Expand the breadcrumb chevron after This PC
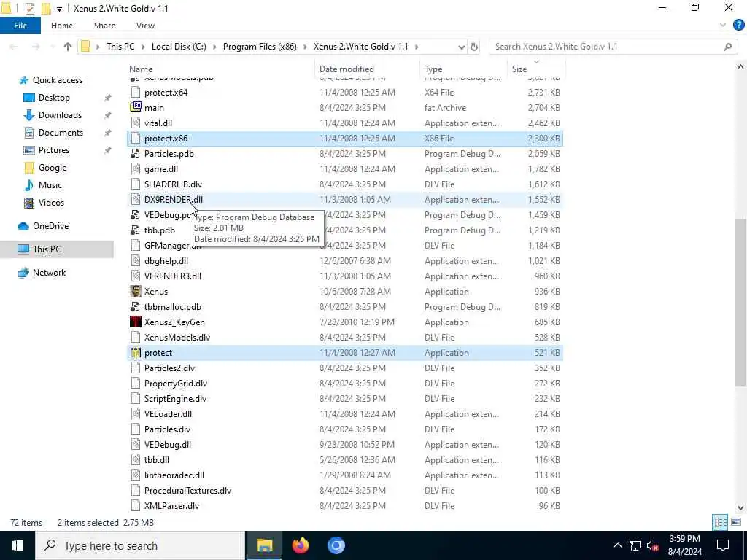 tap(143, 47)
